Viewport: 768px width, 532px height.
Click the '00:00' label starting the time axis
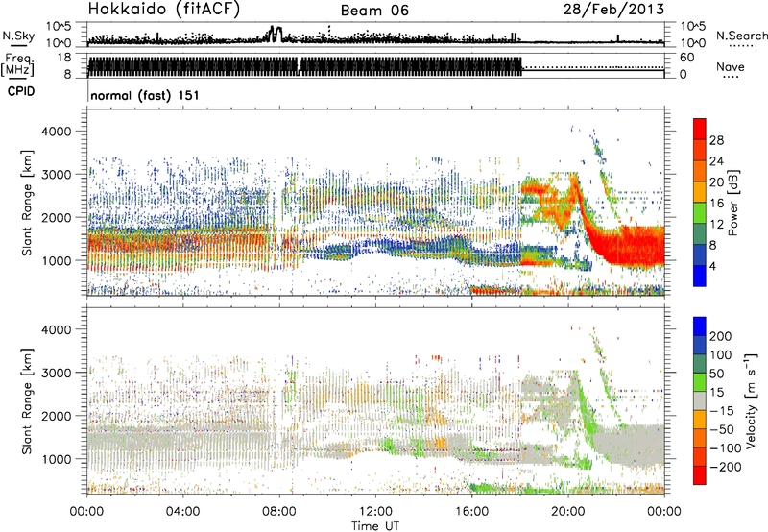(x=86, y=512)
